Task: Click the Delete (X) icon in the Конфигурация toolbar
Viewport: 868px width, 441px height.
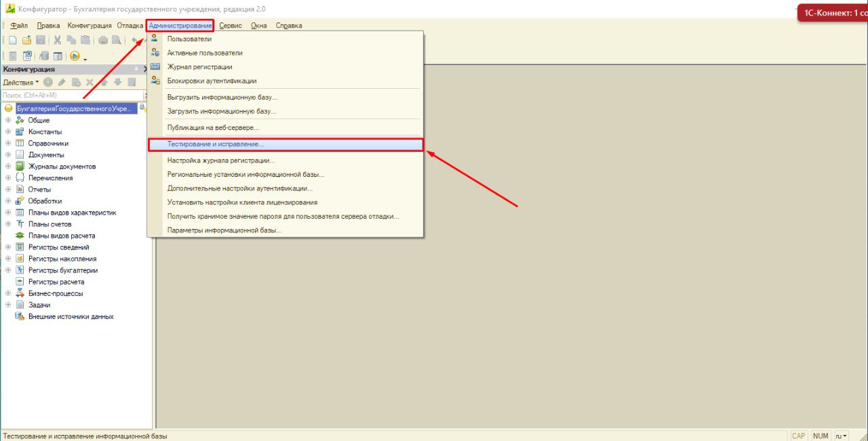Action: [x=90, y=82]
